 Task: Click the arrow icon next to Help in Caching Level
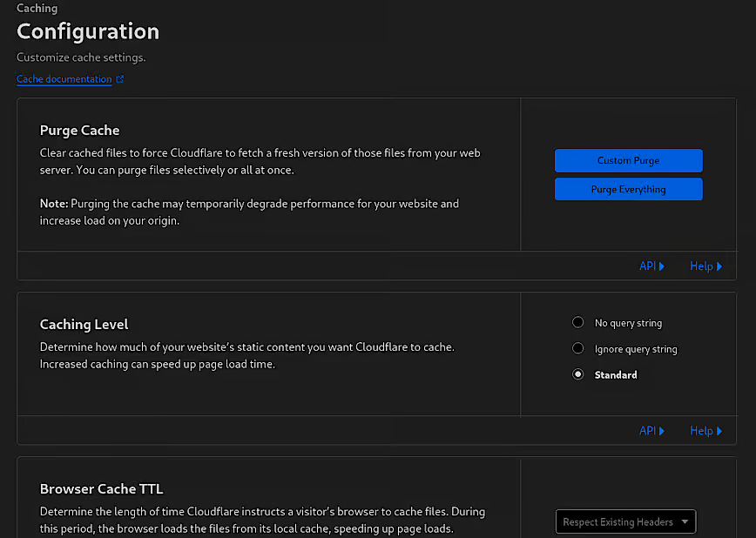tap(719, 431)
